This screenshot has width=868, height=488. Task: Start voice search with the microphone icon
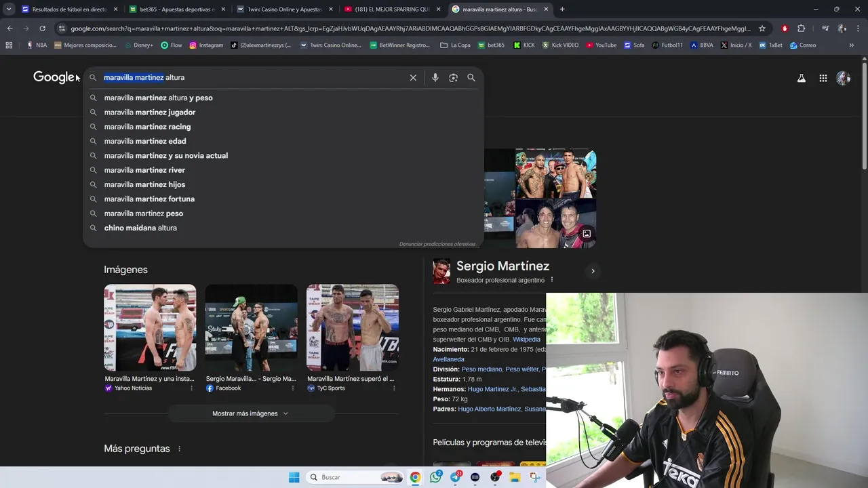click(435, 78)
